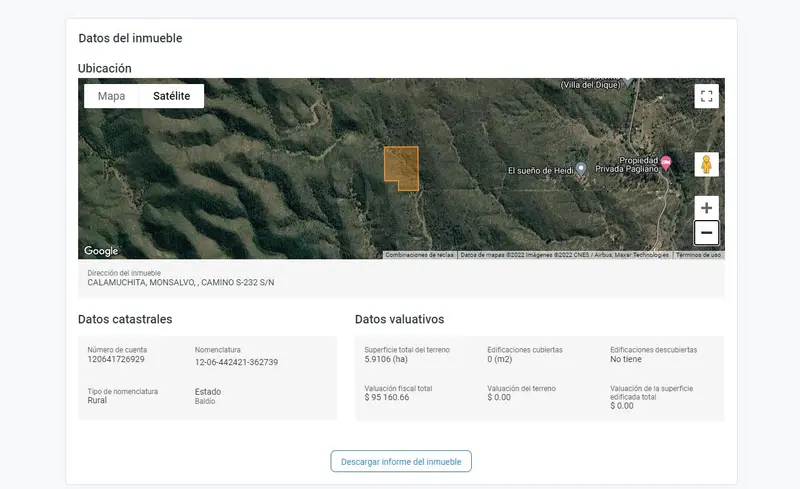Download the property report
This screenshot has width=800, height=489.
coord(401,461)
